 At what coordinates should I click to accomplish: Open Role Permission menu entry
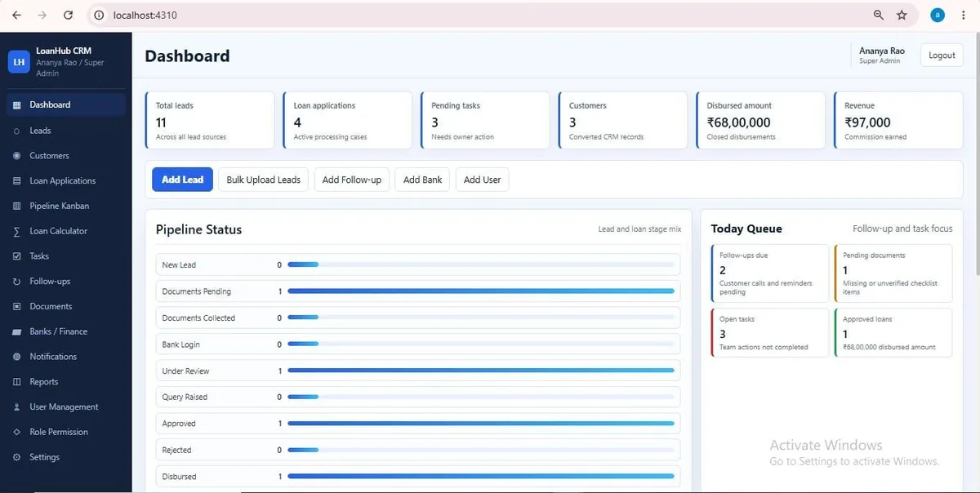(x=67, y=433)
